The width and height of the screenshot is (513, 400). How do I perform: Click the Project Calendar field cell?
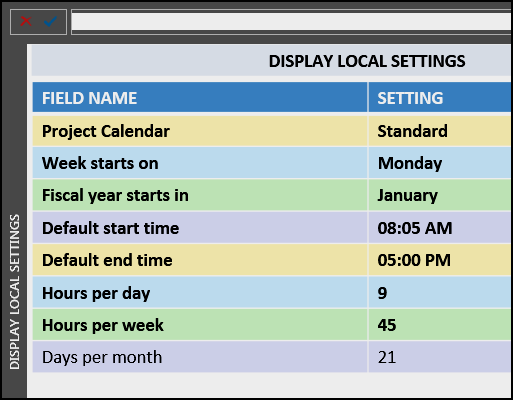pyautogui.click(x=200, y=131)
